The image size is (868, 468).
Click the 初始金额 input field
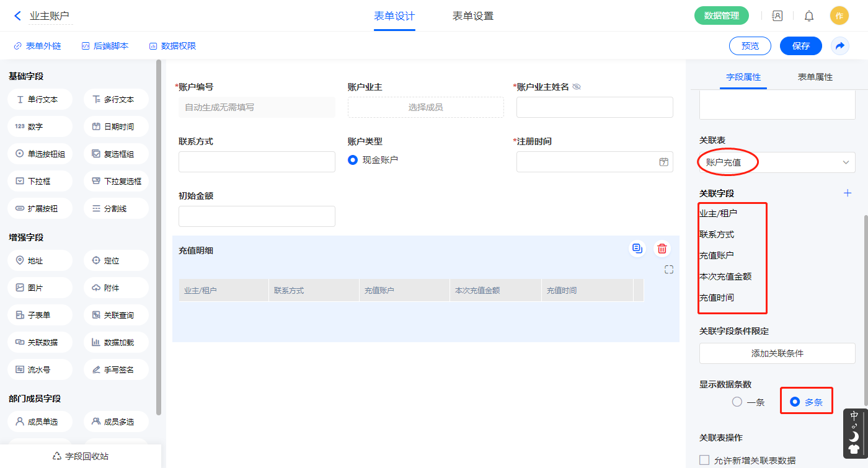coord(257,216)
